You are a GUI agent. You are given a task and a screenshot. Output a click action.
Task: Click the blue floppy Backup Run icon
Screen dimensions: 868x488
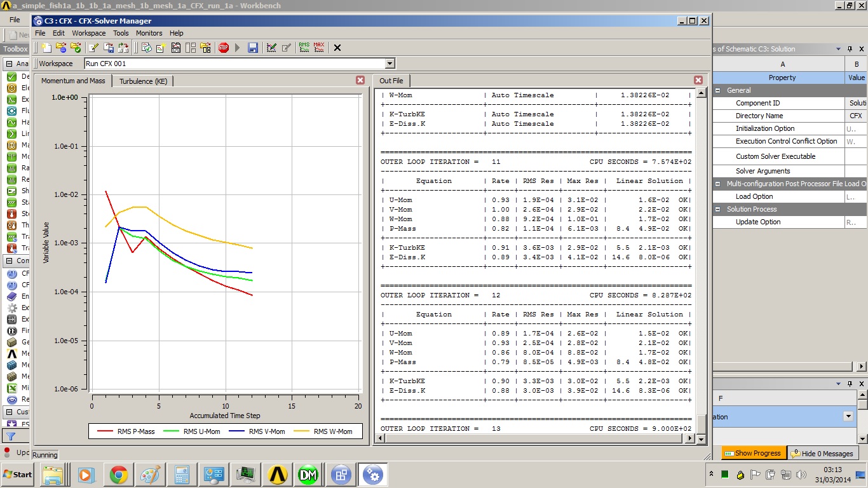point(253,48)
